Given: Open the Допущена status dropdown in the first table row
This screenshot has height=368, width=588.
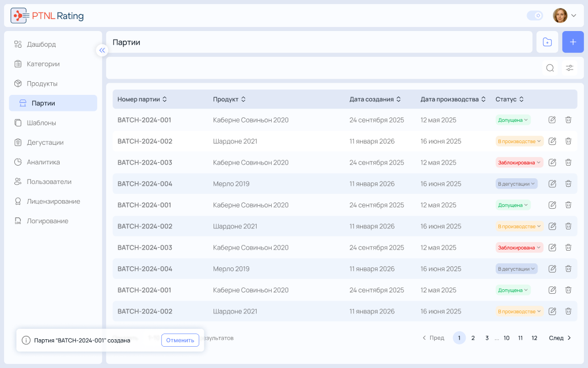Looking at the screenshot, I should click(x=513, y=120).
